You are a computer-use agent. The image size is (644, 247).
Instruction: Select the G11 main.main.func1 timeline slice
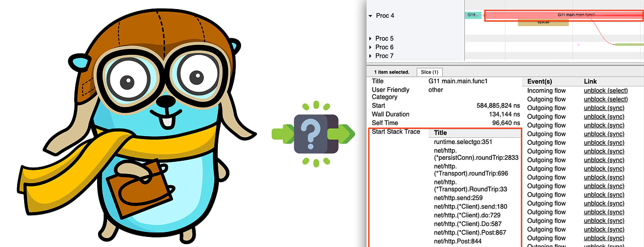tap(563, 15)
